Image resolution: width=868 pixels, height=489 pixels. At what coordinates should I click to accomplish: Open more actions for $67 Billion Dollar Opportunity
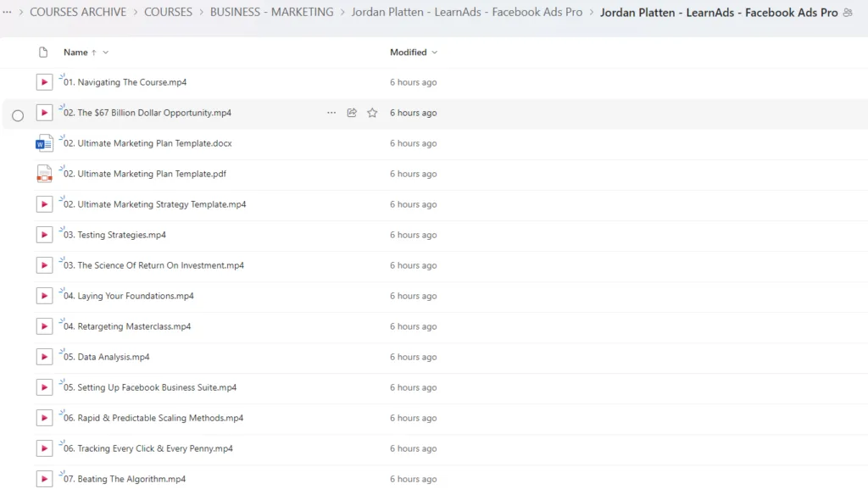point(331,113)
